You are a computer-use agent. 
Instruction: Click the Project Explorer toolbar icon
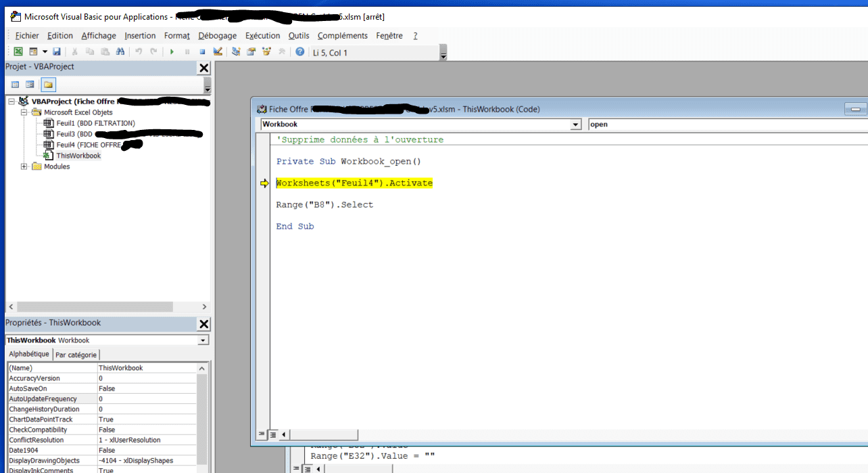pyautogui.click(x=236, y=51)
